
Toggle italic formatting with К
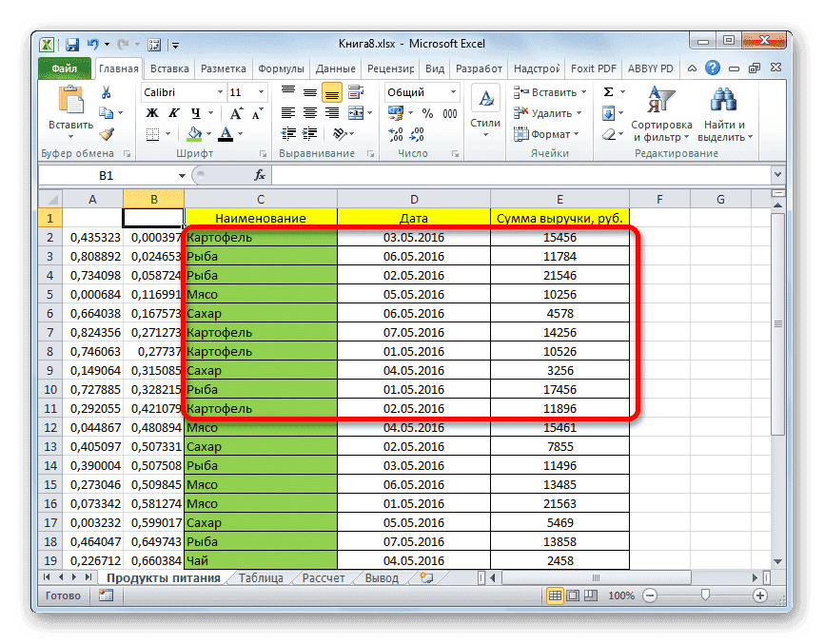pos(174,112)
